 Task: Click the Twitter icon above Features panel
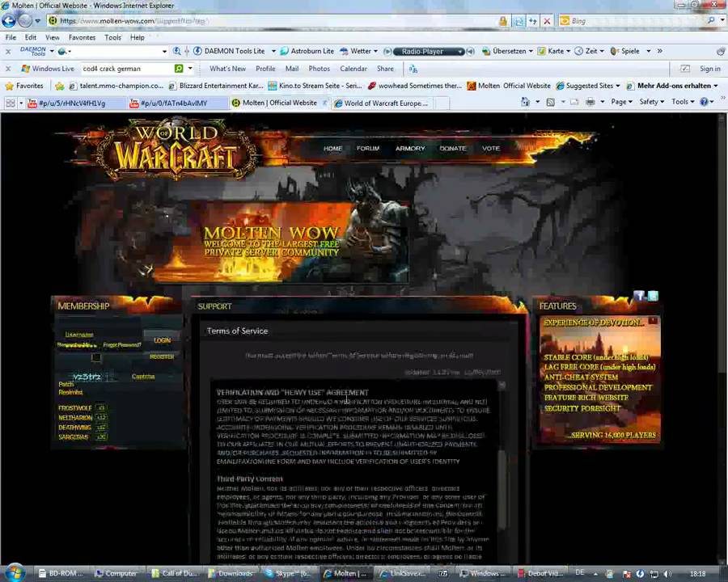coord(653,296)
